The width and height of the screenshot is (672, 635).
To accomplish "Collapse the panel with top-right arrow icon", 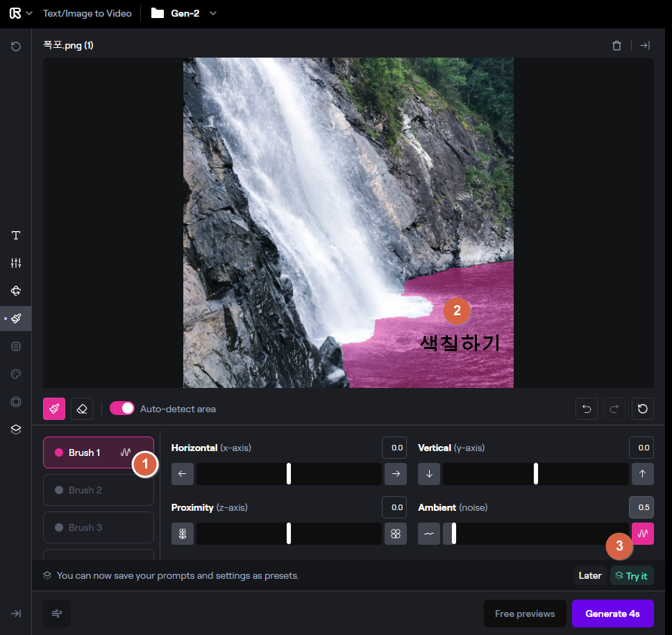I will pos(645,45).
